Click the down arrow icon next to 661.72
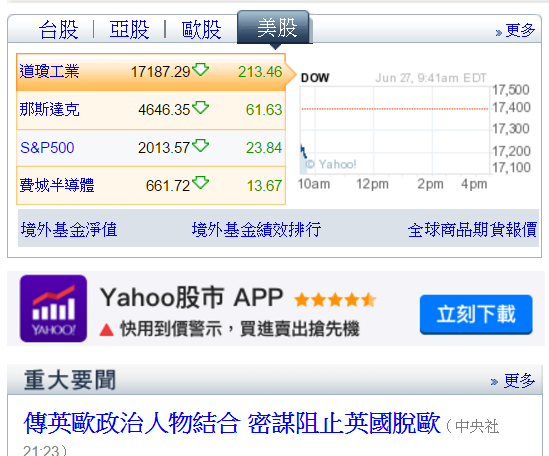Viewport: 549px width, 456px height. pyautogui.click(x=201, y=183)
